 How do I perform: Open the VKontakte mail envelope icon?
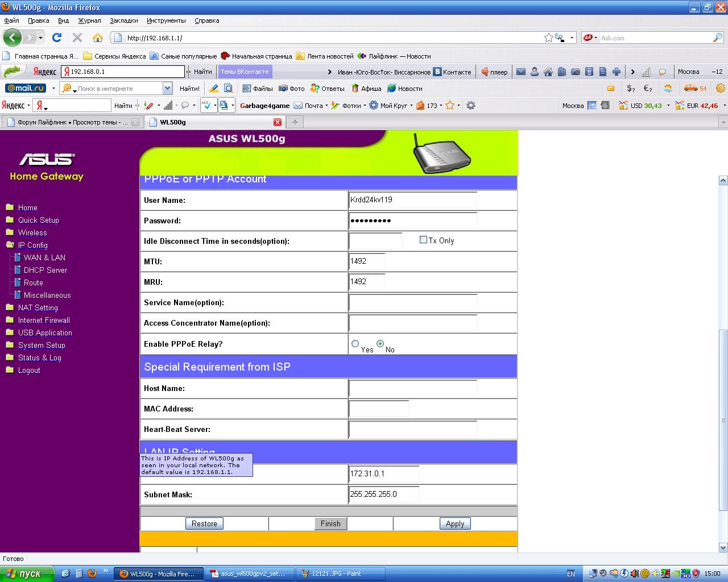click(520, 72)
